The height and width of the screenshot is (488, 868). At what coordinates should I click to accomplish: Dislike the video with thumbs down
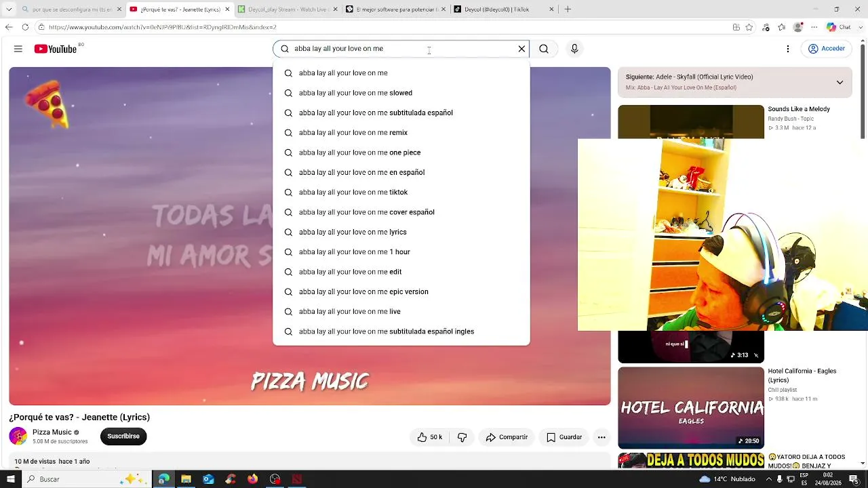click(x=462, y=437)
